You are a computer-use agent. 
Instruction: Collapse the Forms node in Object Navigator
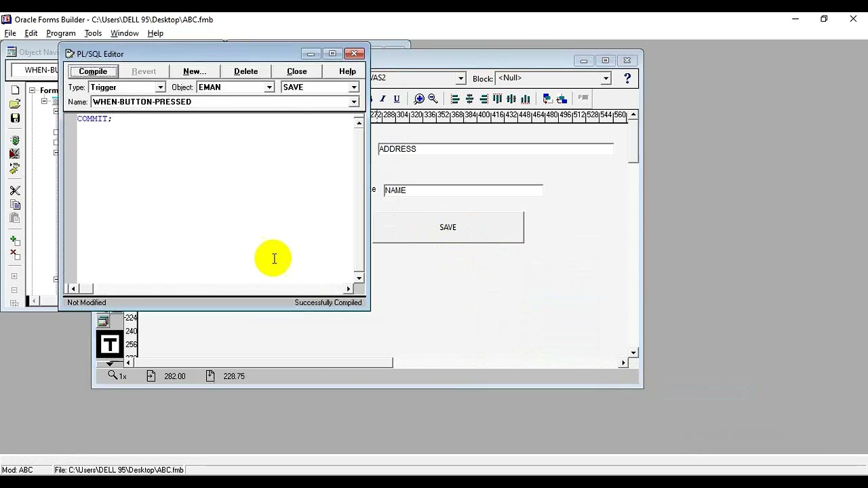click(x=32, y=90)
